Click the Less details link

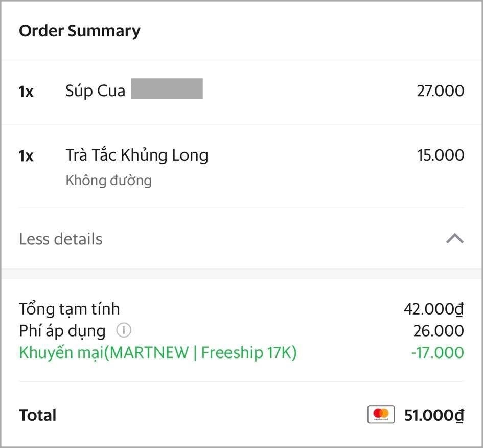click(x=60, y=239)
